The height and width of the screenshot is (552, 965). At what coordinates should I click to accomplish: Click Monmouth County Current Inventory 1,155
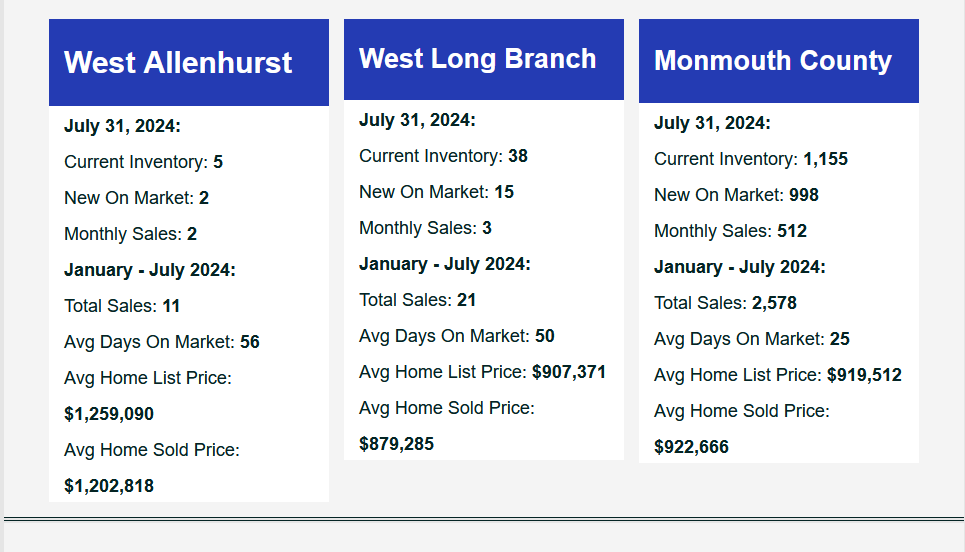[825, 159]
